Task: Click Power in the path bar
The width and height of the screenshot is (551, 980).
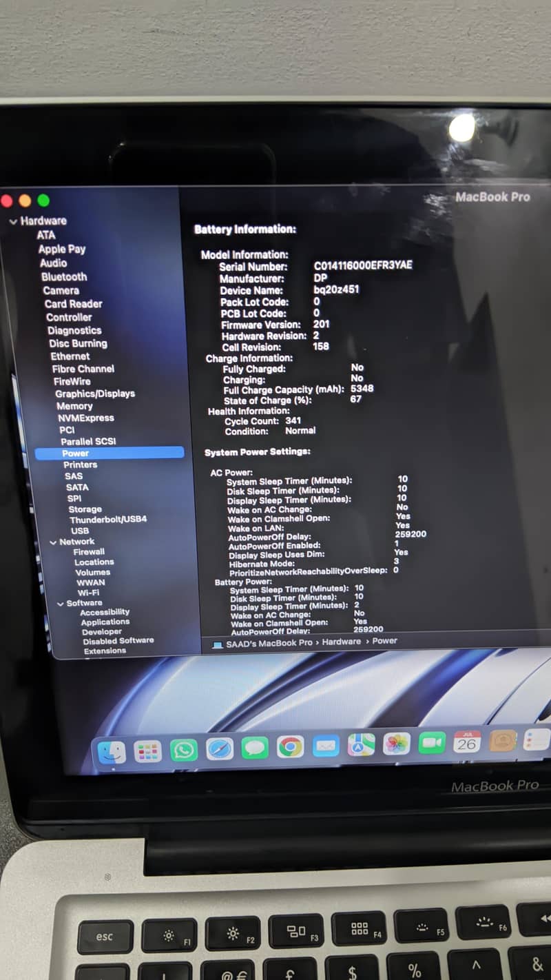Action: point(385,641)
